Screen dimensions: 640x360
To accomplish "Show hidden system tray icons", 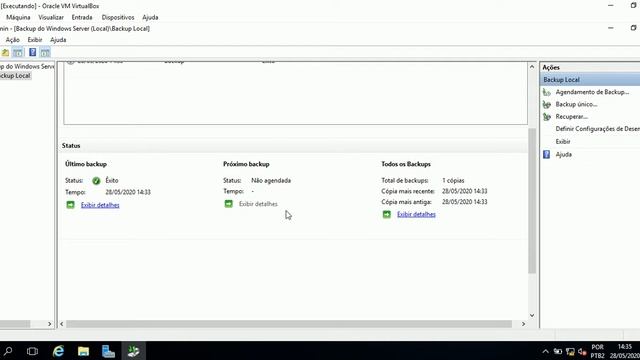I will click(546, 351).
